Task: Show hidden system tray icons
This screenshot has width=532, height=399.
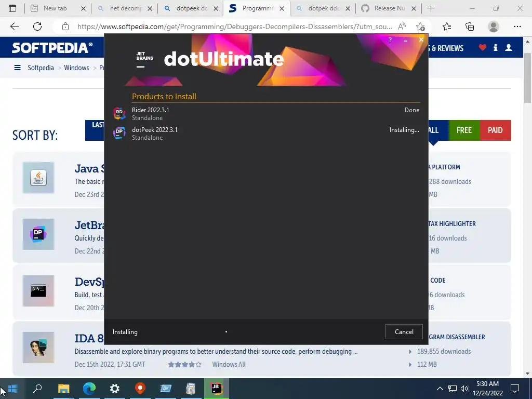Action: pos(440,389)
